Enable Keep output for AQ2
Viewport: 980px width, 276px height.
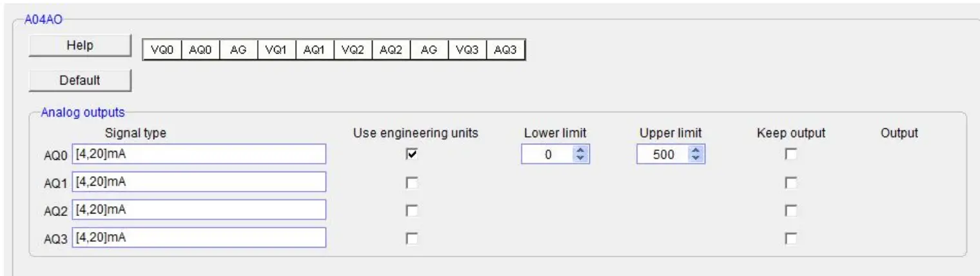coord(790,211)
